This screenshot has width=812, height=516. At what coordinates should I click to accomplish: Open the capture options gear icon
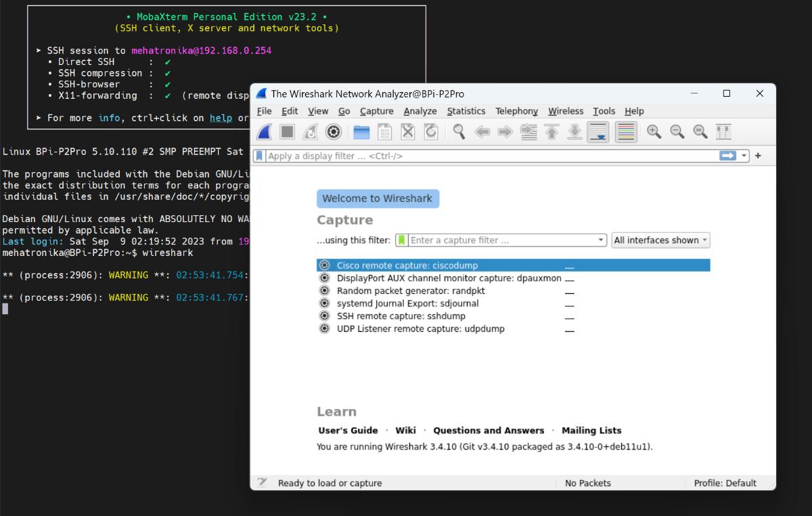click(x=333, y=132)
